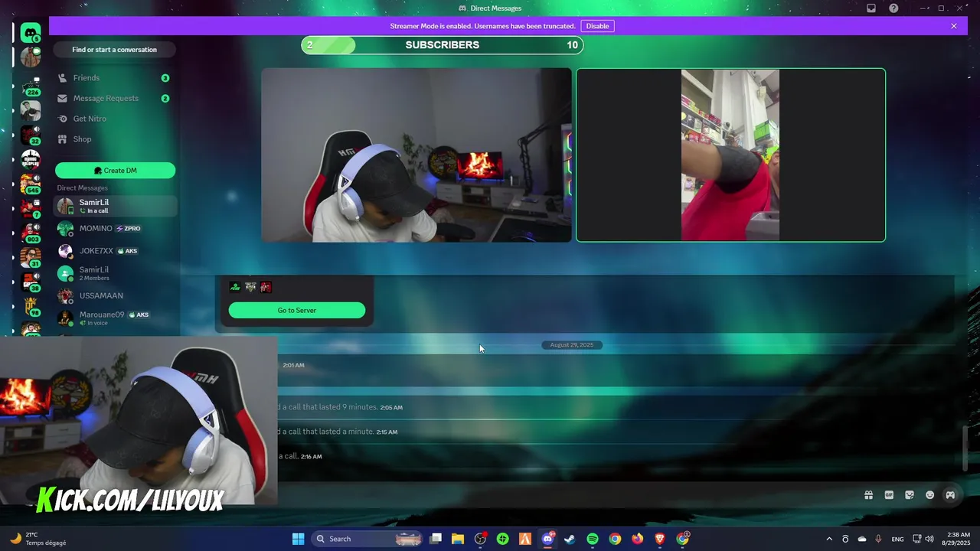
Task: Open the JOKE7XX direct message
Action: [x=115, y=251]
